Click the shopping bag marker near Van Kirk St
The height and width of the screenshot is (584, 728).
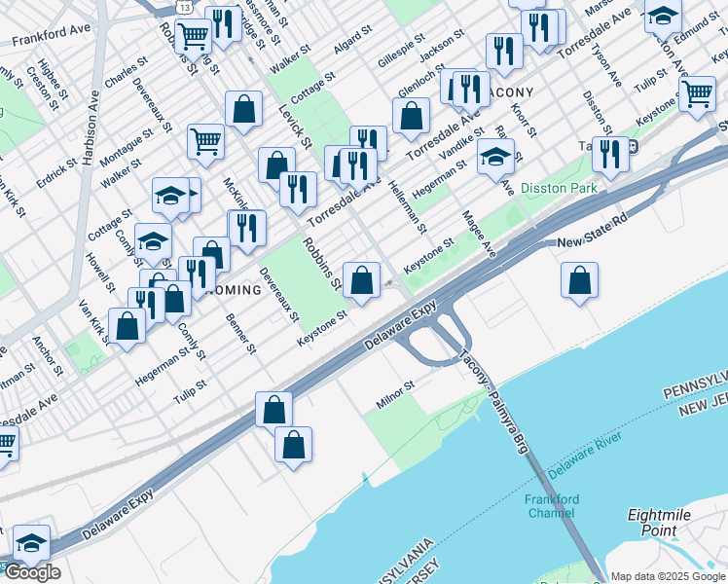(x=127, y=325)
